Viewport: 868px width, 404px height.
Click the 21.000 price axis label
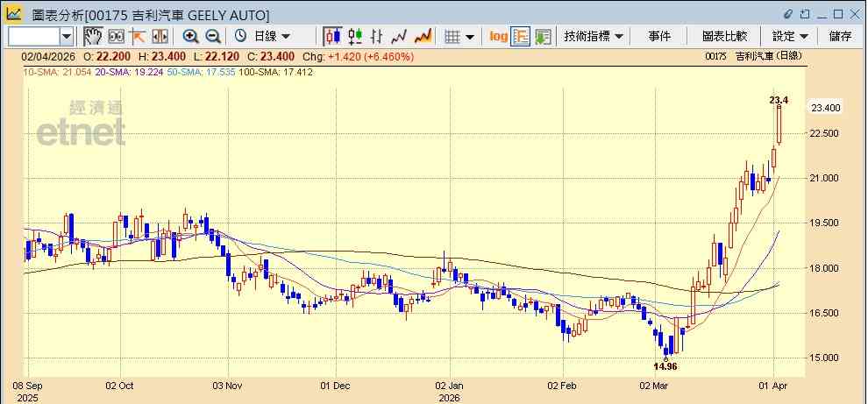(825, 178)
